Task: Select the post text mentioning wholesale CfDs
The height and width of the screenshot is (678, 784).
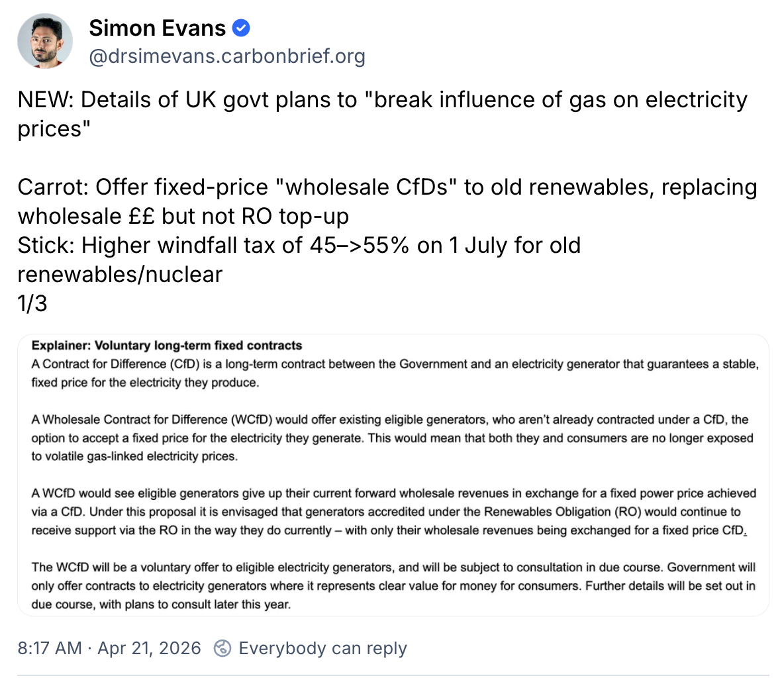Action: click(387, 187)
